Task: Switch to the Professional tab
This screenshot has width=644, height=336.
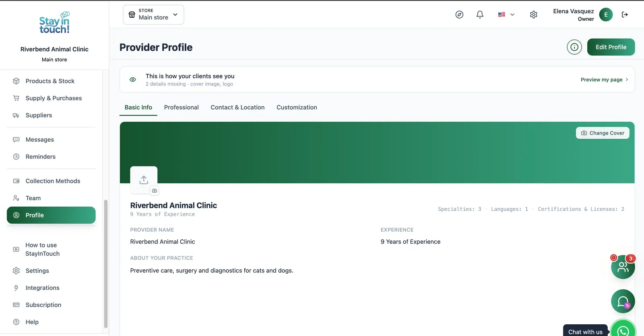Action: point(181,107)
